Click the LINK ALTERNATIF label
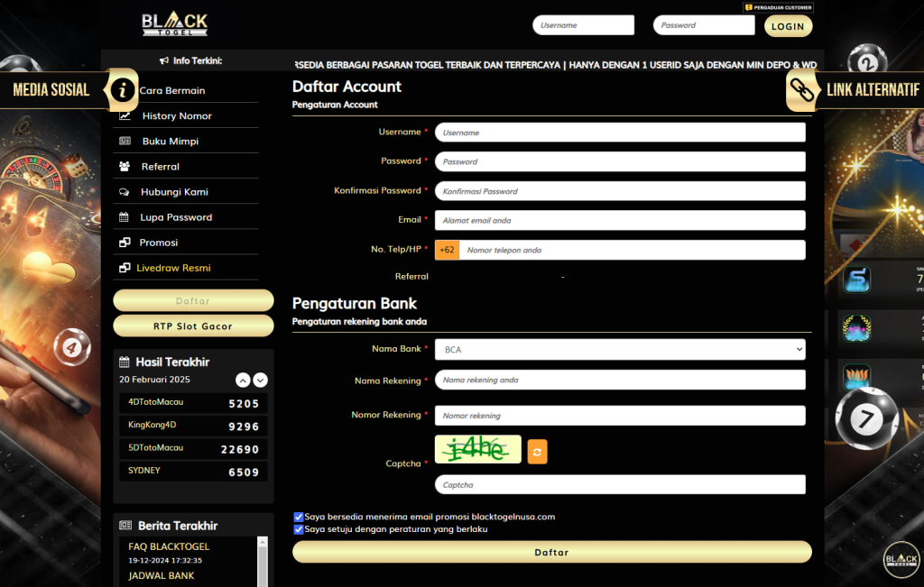This screenshot has width=924, height=587. click(873, 89)
